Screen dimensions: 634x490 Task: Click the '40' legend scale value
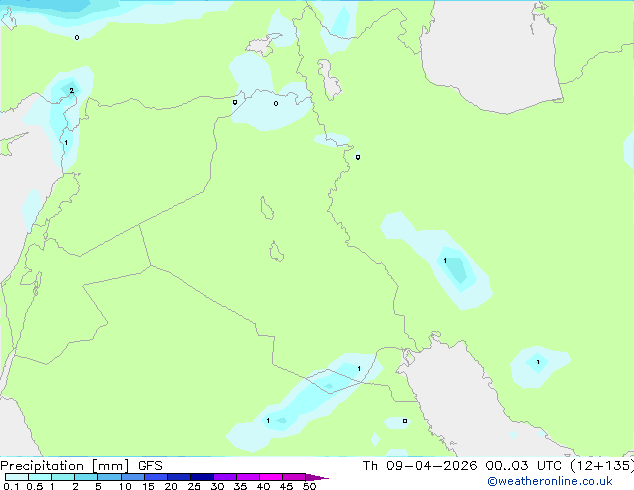click(263, 486)
